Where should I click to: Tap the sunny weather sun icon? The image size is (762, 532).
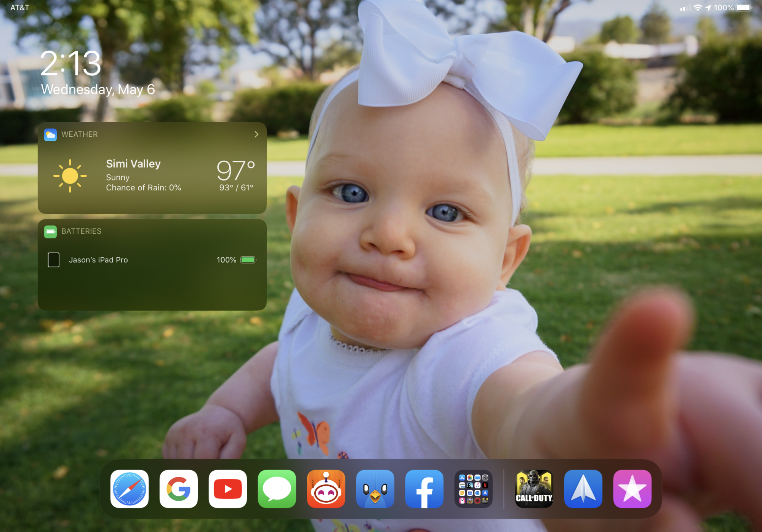(70, 176)
